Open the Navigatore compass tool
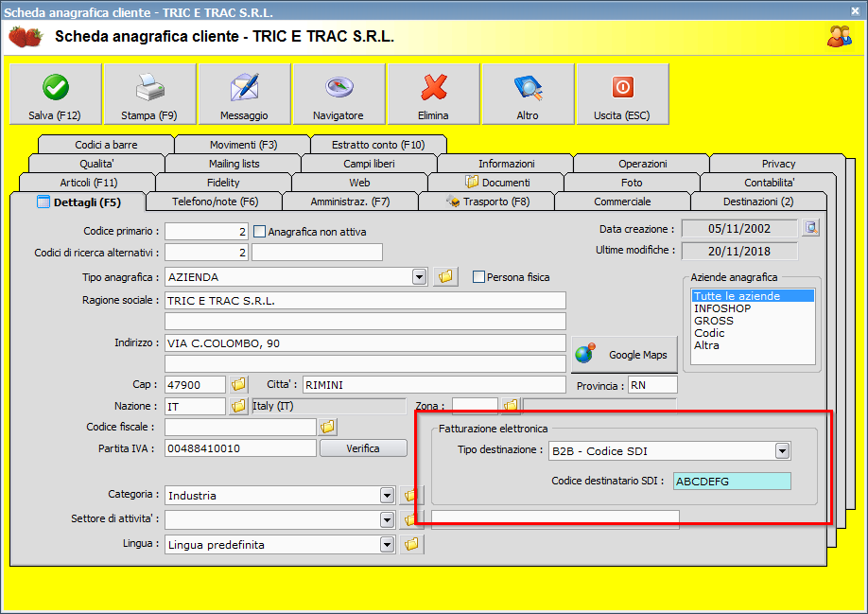The height and width of the screenshot is (614, 868). (339, 94)
